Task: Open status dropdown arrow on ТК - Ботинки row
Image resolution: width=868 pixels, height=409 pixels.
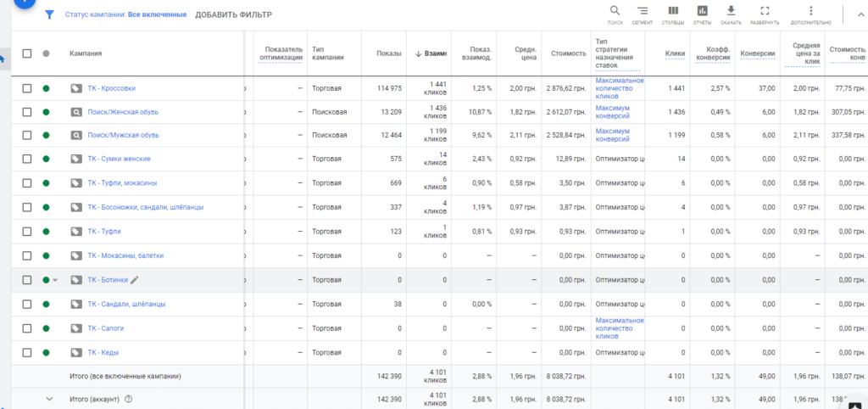Action: click(55, 280)
